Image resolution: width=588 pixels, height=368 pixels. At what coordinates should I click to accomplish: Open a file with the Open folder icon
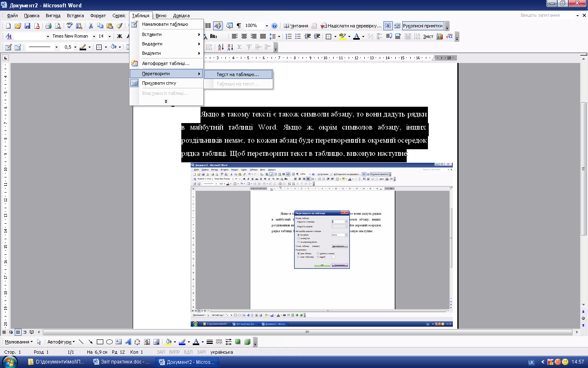tap(18, 26)
